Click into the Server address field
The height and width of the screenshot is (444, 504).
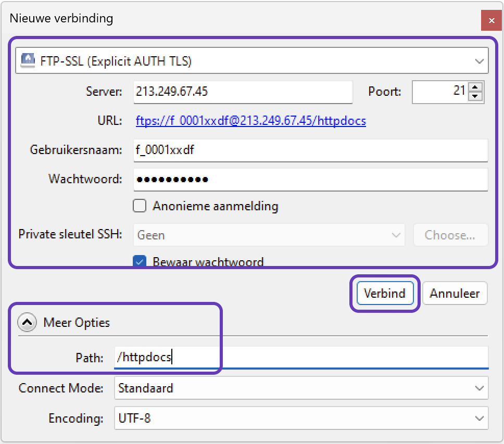(x=243, y=92)
